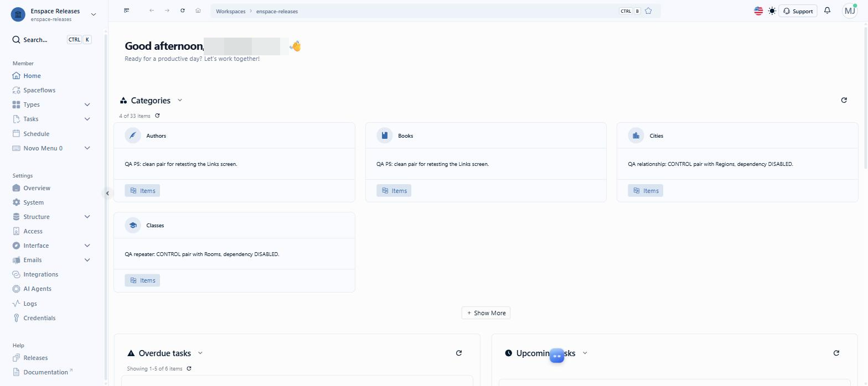Screen dimensions: 868x386
Task: Open Items for the Books card
Action: tap(394, 191)
